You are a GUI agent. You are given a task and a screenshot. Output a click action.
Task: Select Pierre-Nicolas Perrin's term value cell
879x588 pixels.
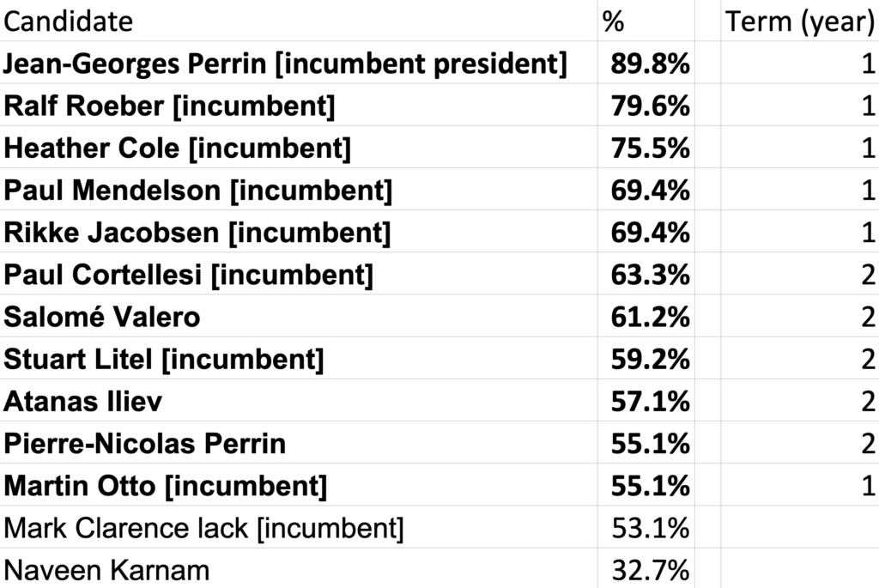pos(800,443)
